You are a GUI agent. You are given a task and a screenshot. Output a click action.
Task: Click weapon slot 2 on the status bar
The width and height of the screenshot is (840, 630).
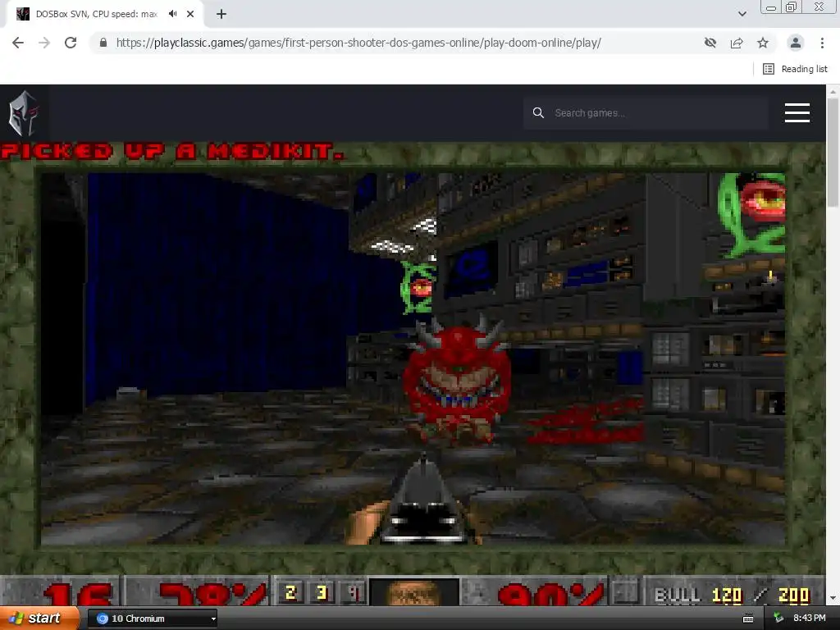[x=291, y=592]
